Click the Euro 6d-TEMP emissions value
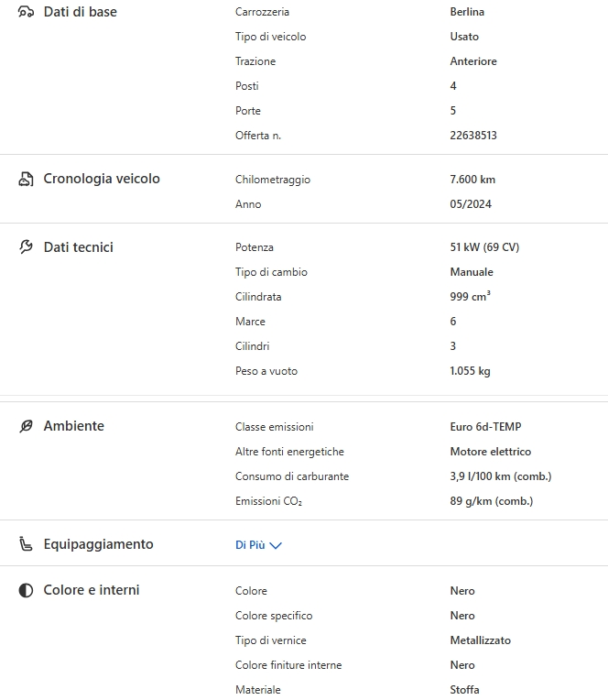Viewport: 608px width, 700px height. coord(485,427)
